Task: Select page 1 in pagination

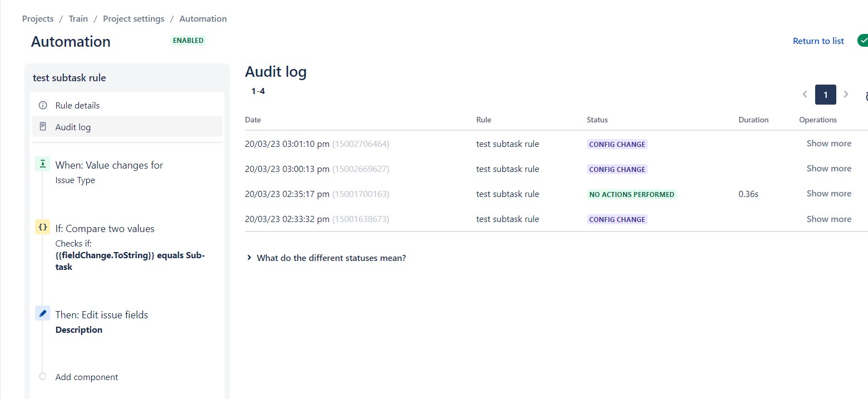Action: click(826, 95)
